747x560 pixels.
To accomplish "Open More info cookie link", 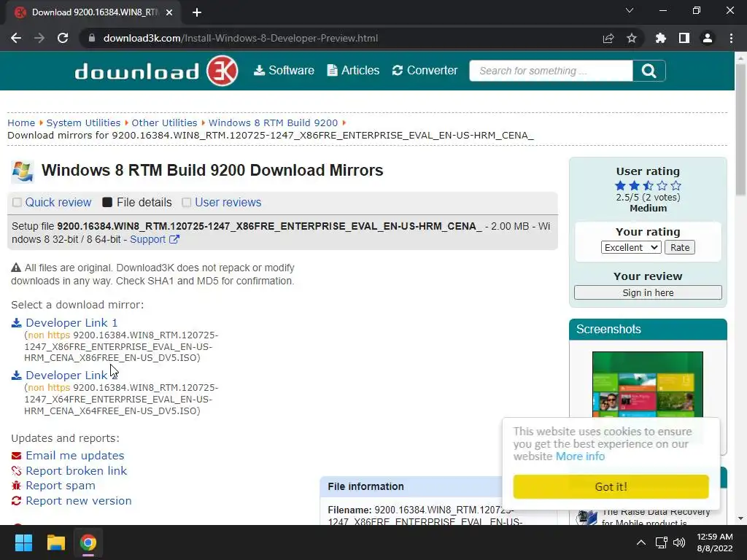I will [x=580, y=456].
